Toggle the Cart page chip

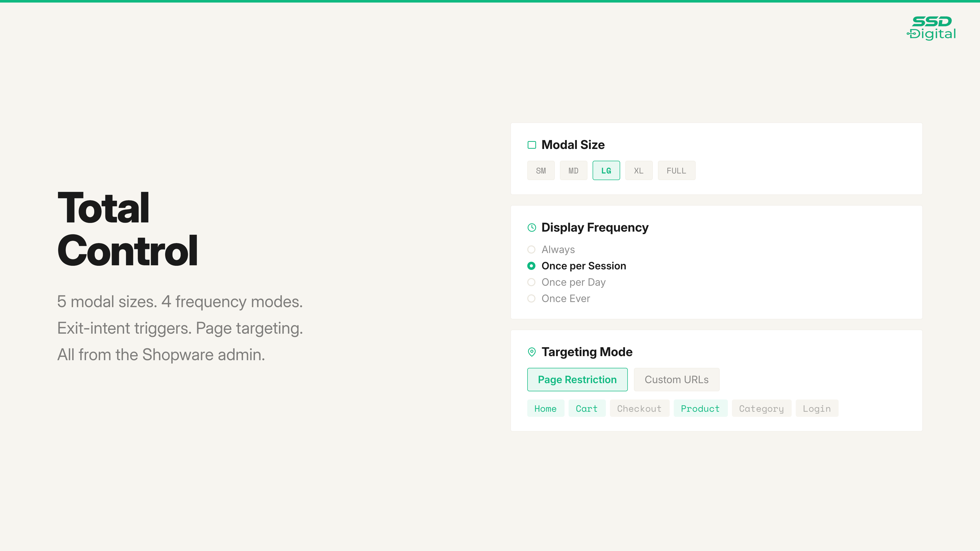(x=587, y=408)
